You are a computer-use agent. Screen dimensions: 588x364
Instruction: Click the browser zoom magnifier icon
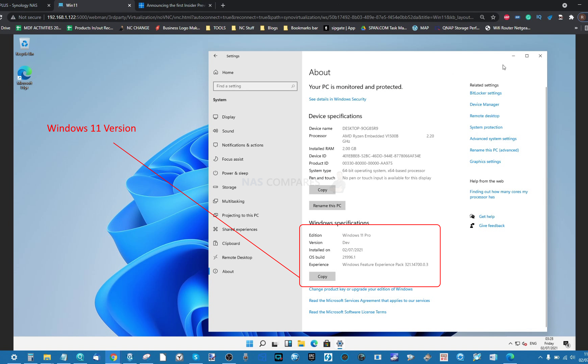coord(482,17)
